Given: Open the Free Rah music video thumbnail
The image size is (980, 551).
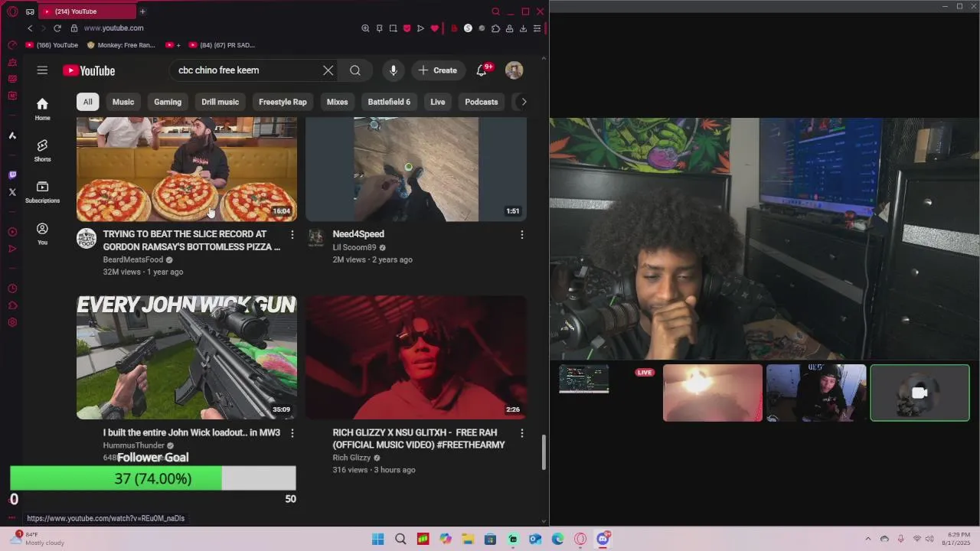Looking at the screenshot, I should (416, 357).
